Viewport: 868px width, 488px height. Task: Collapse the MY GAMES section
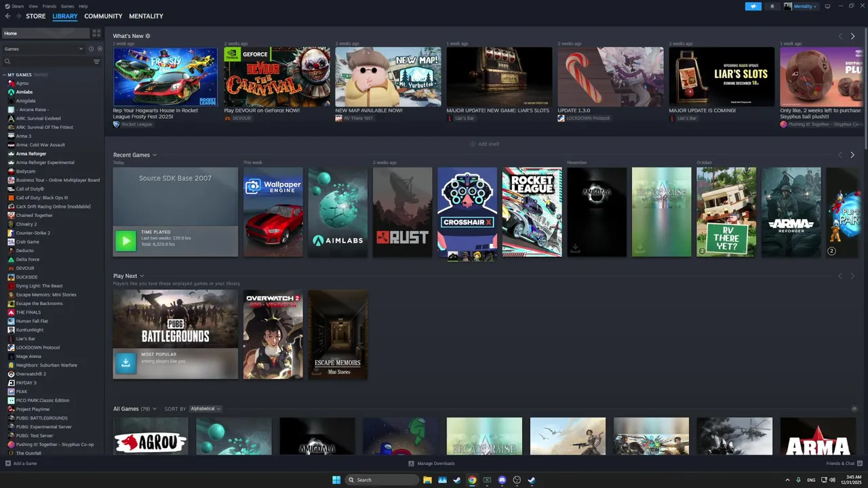pos(4,75)
